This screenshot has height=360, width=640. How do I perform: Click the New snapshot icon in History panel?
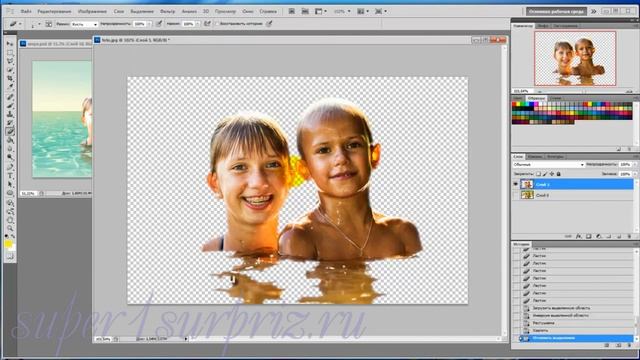618,345
